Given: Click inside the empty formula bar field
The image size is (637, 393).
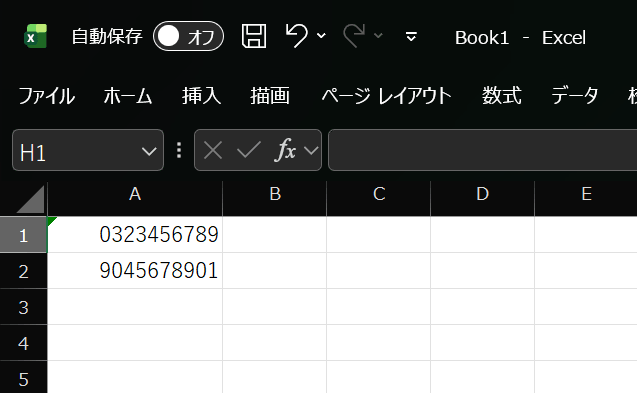Looking at the screenshot, I should click(x=483, y=150).
